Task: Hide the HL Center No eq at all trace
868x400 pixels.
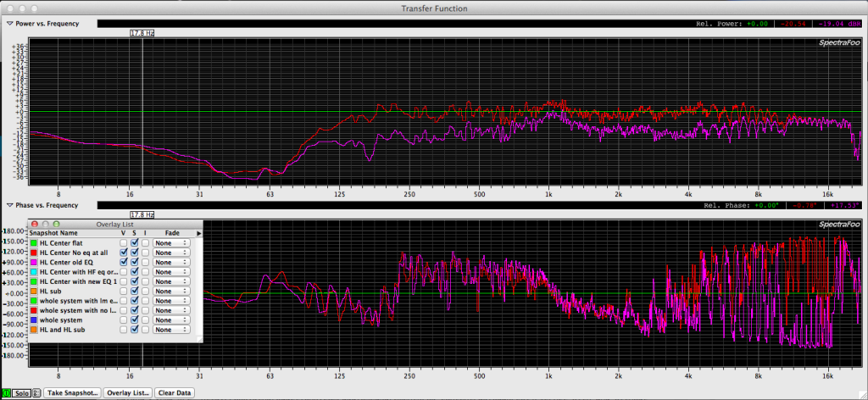Action: click(124, 253)
